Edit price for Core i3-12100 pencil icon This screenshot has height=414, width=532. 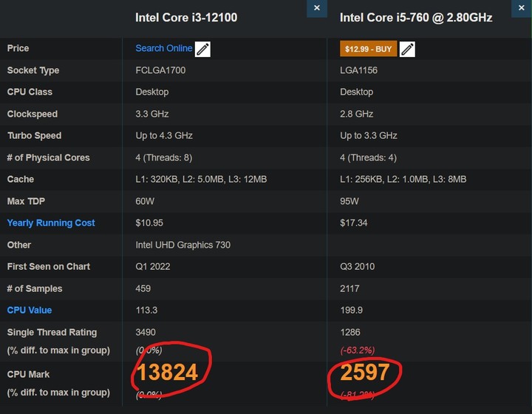click(x=202, y=50)
